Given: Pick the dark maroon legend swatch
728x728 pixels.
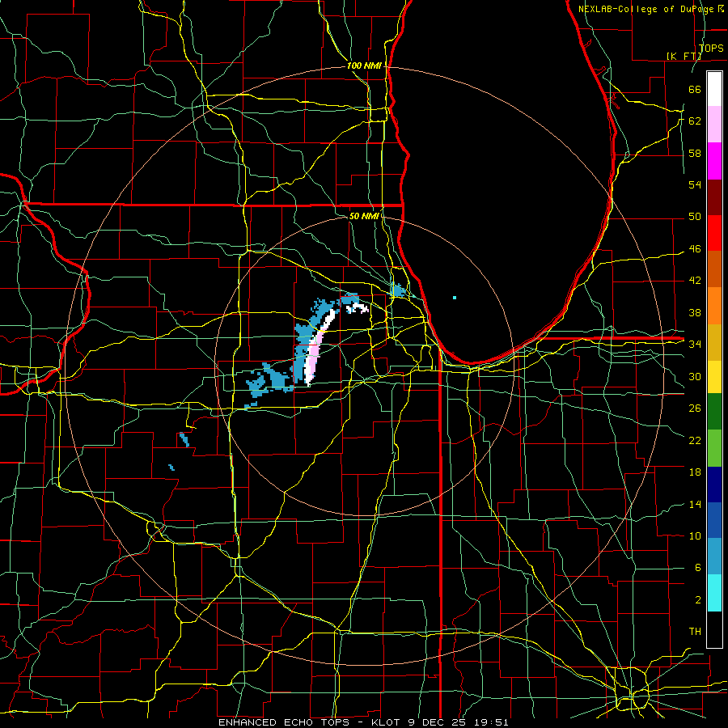Looking at the screenshot, I should (714, 197).
